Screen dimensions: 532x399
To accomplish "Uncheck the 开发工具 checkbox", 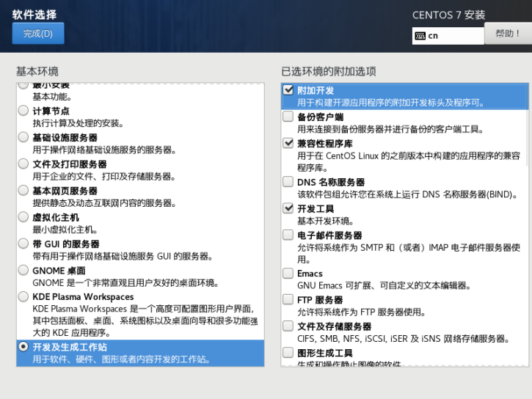I will 288,208.
